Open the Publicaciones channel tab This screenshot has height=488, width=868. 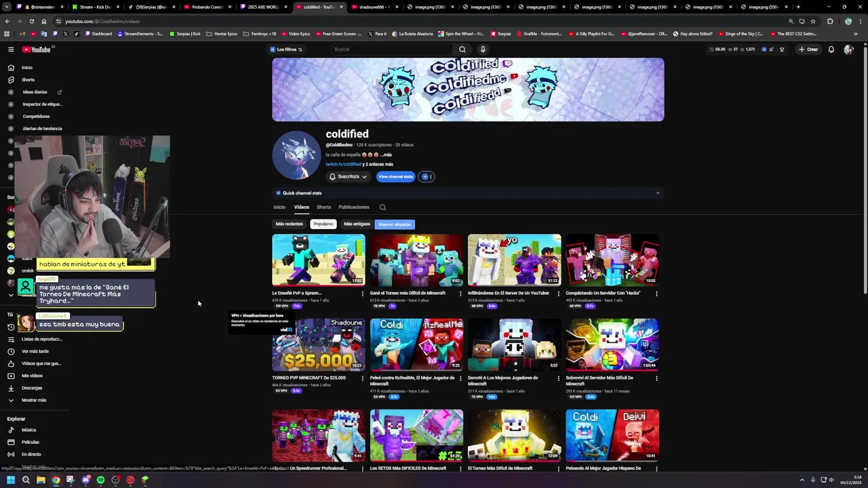click(x=354, y=207)
